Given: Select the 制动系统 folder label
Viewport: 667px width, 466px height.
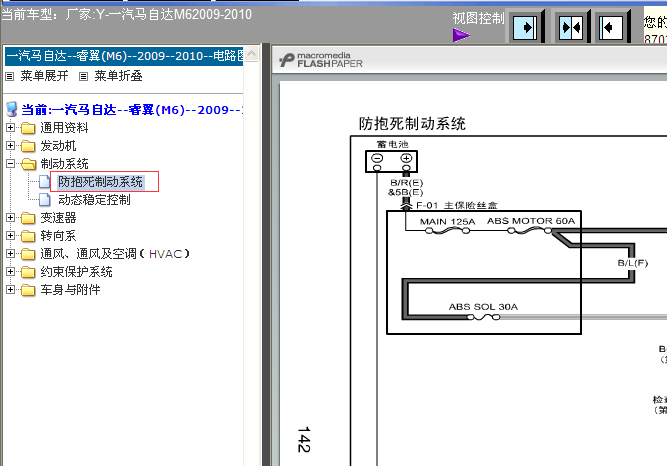Looking at the screenshot, I should [x=64, y=164].
